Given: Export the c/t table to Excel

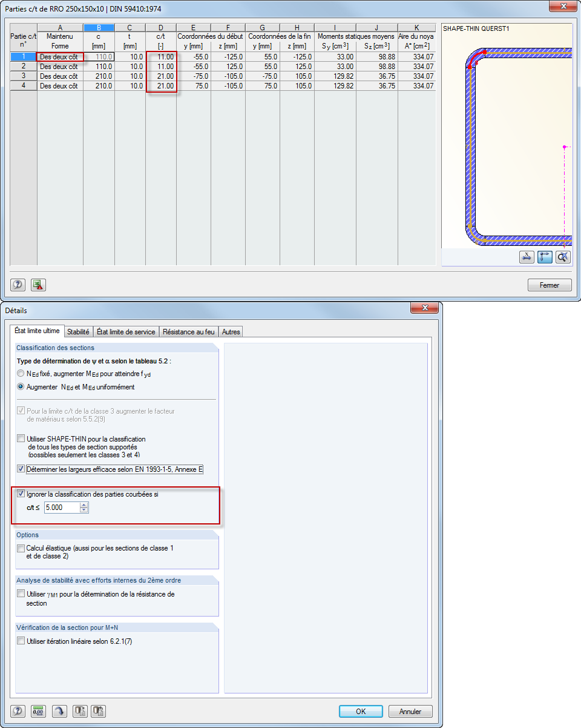Looking at the screenshot, I should point(38,285).
